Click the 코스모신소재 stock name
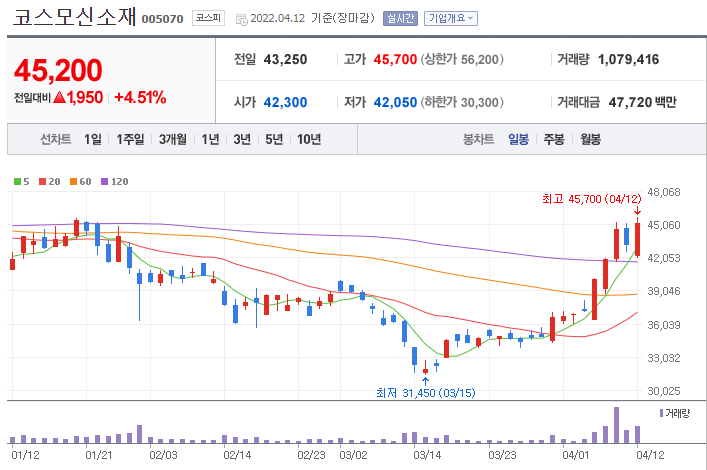 (x=74, y=17)
